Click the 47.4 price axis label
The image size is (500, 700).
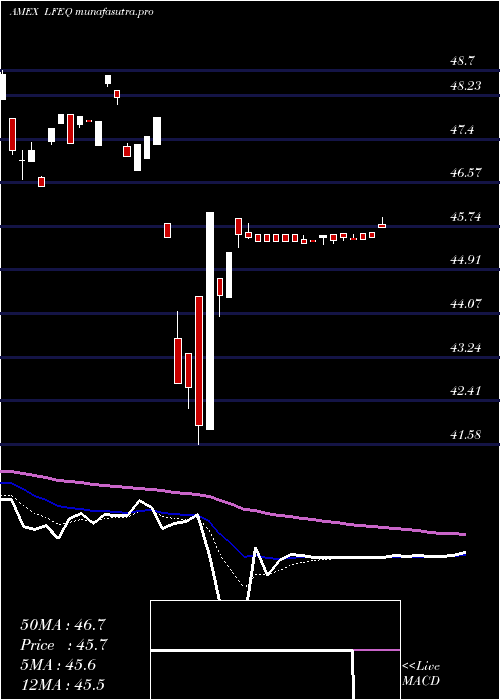pyautogui.click(x=462, y=130)
